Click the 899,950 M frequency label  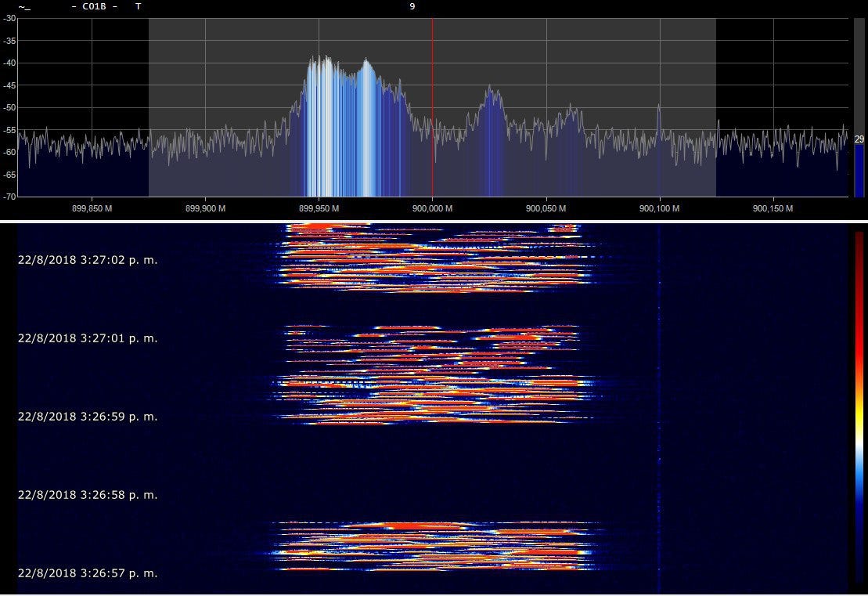(x=319, y=209)
